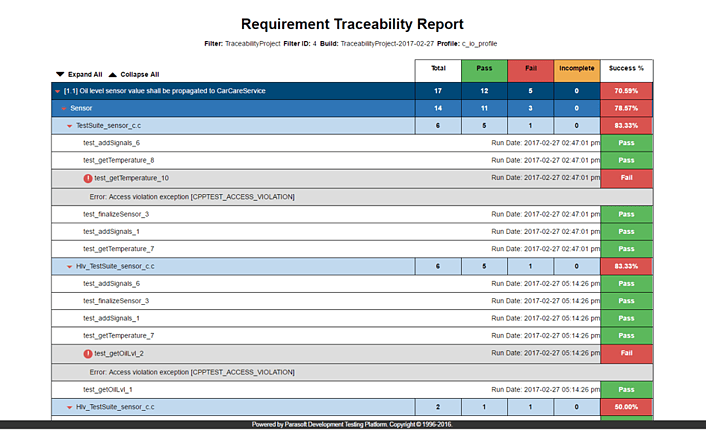This screenshot has width=706, height=431.
Task: Collapse the first TestSuite_sensor_c.c arrow
Action: [x=70, y=126]
